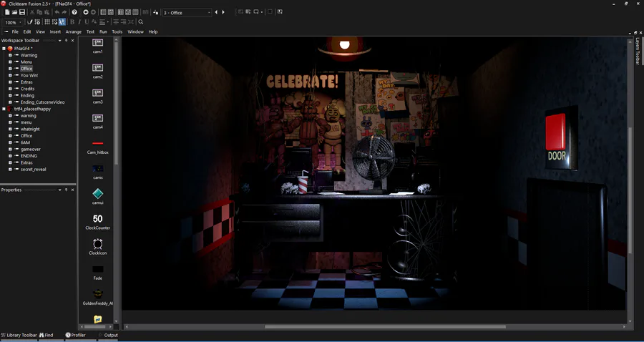
Task: Open the Event Editor from the toolbar
Action: (121, 12)
